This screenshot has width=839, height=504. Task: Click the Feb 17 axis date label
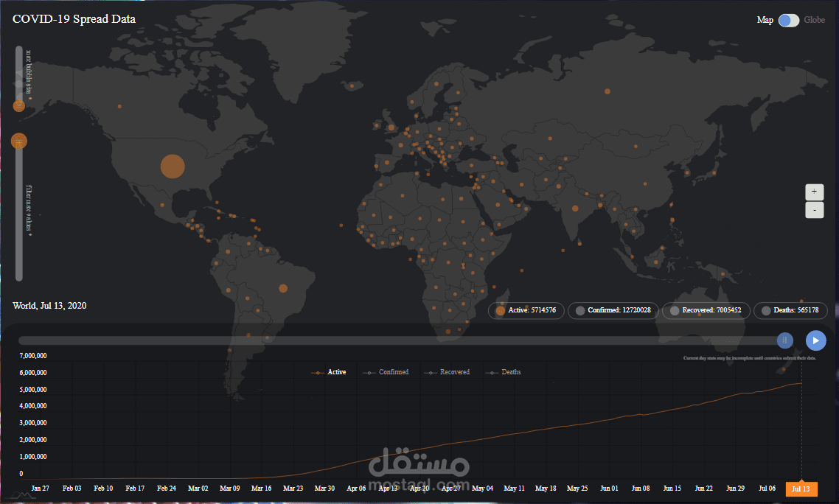[135, 489]
